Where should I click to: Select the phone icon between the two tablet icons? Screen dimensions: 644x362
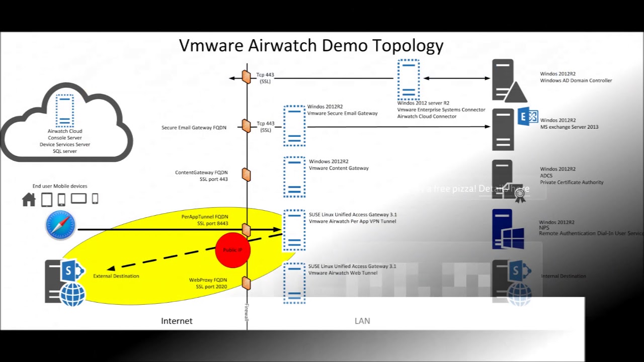coord(61,200)
